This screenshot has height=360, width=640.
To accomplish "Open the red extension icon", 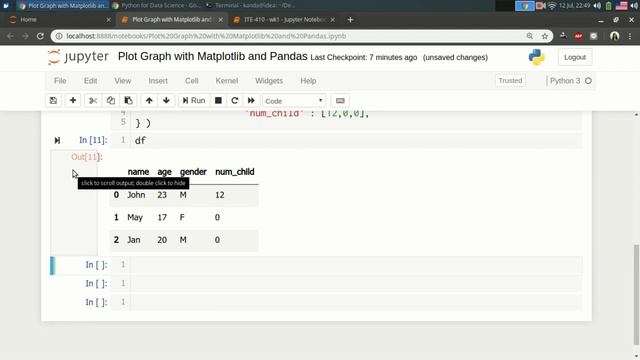I will click(x=578, y=36).
